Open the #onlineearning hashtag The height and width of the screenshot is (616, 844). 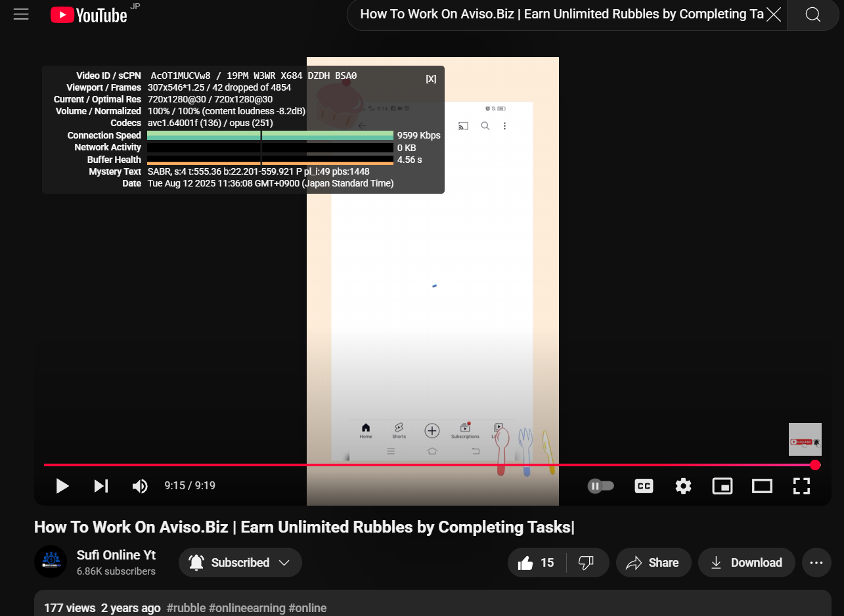(247, 608)
